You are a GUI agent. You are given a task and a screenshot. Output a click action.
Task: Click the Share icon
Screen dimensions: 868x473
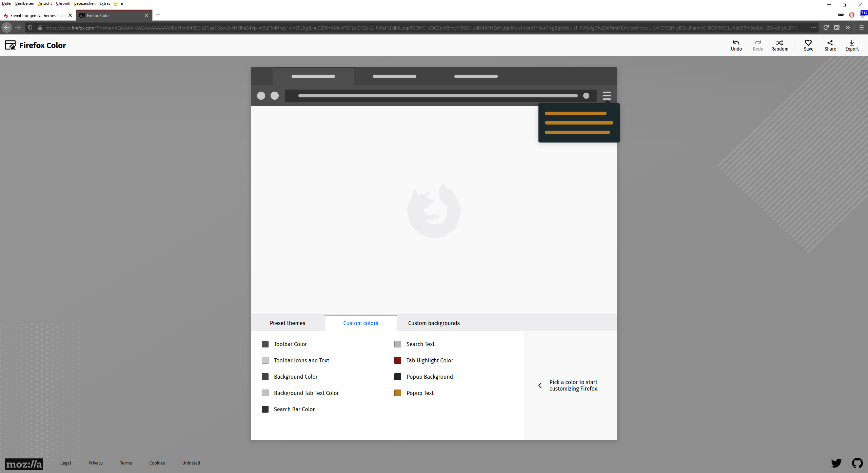(830, 43)
